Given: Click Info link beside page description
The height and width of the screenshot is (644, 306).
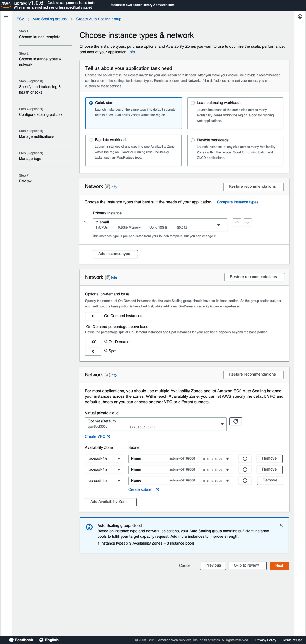Looking at the screenshot, I should [x=132, y=52].
